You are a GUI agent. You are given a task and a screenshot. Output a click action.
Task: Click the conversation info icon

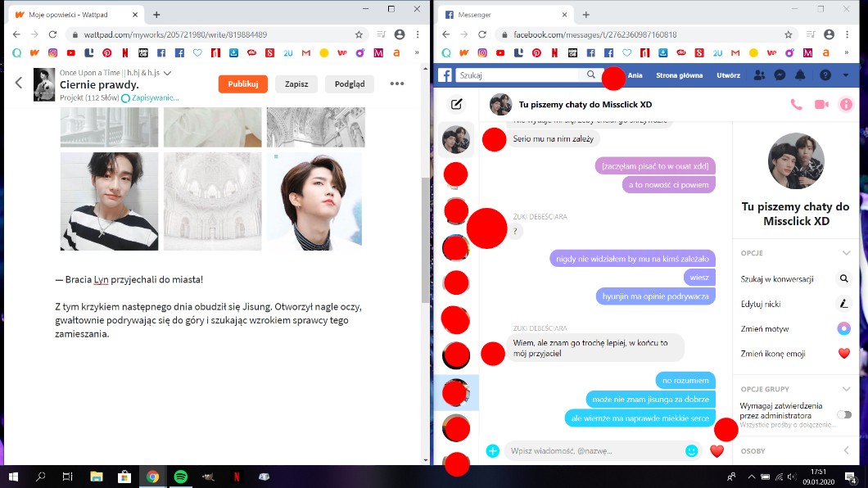point(846,105)
